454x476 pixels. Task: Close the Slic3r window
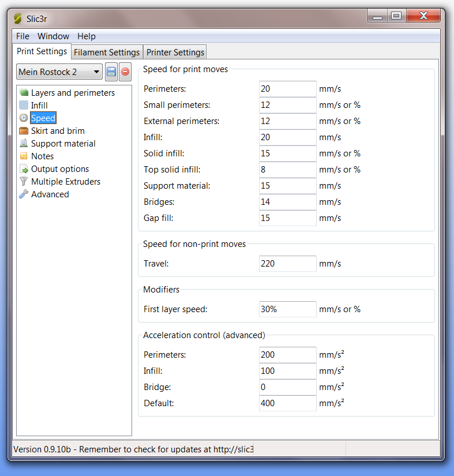click(x=423, y=16)
